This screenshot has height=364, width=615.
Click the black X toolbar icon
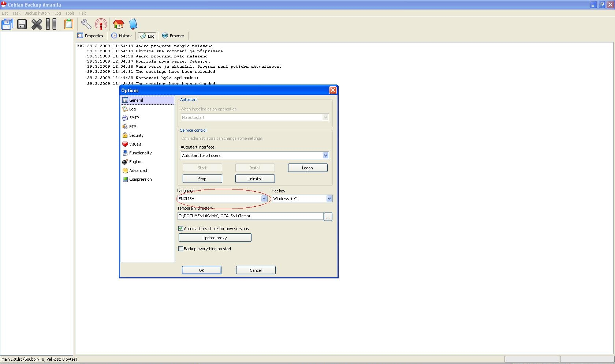coord(37,24)
